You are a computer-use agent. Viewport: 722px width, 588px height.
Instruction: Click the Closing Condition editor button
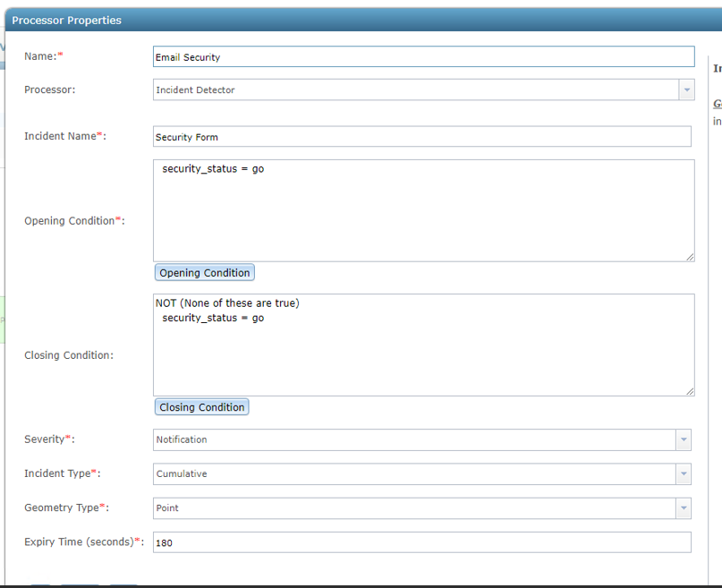201,406
